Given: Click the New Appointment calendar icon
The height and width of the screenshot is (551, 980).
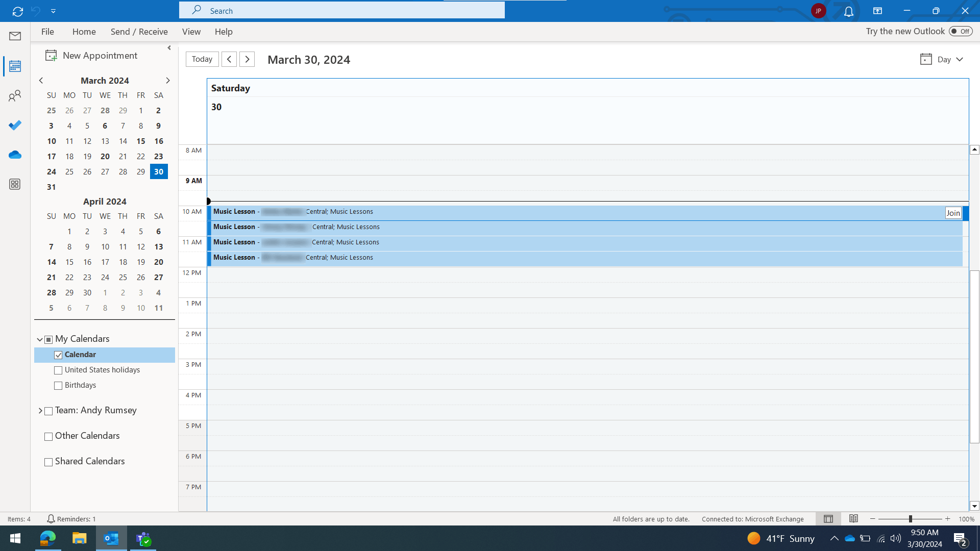Looking at the screenshot, I should [x=51, y=56].
